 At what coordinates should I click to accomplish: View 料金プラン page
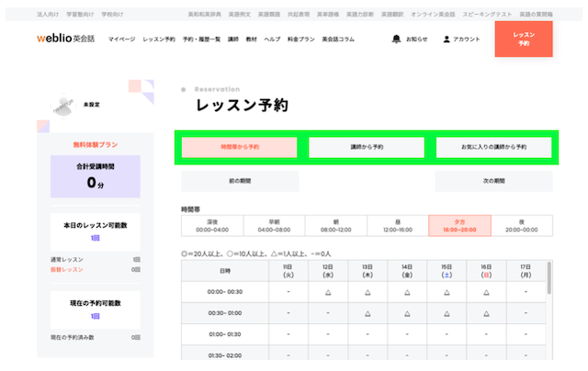301,39
